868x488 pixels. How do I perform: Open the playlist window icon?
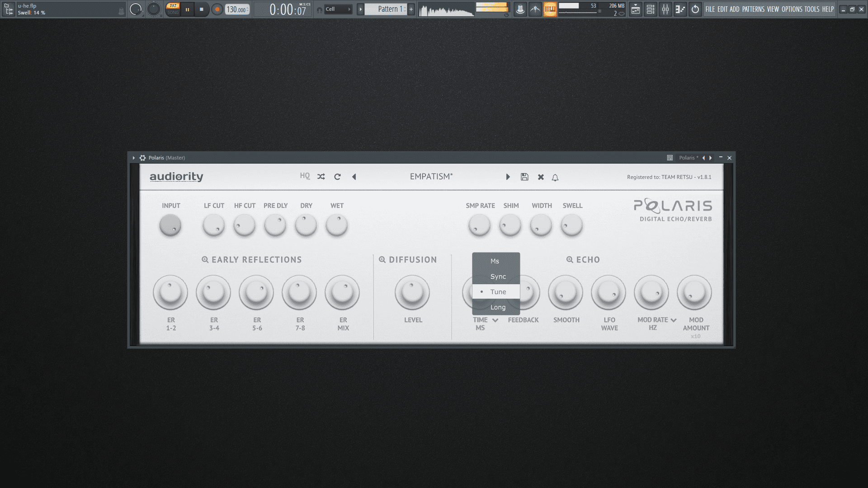pyautogui.click(x=636, y=9)
